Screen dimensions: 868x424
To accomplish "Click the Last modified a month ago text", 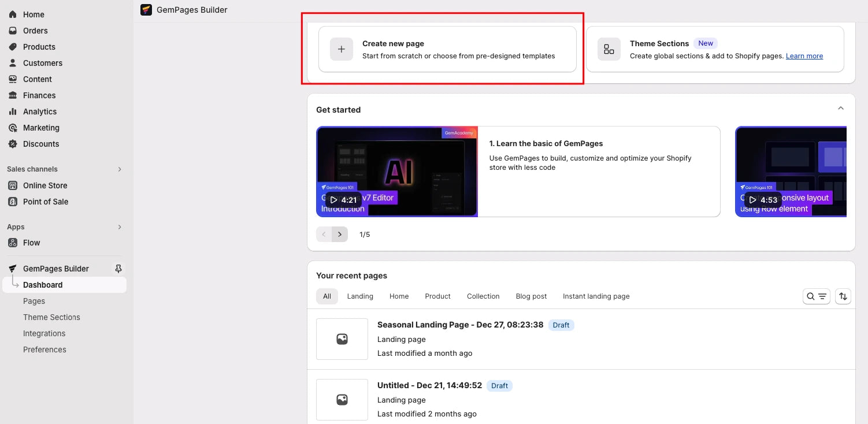I will point(425,353).
